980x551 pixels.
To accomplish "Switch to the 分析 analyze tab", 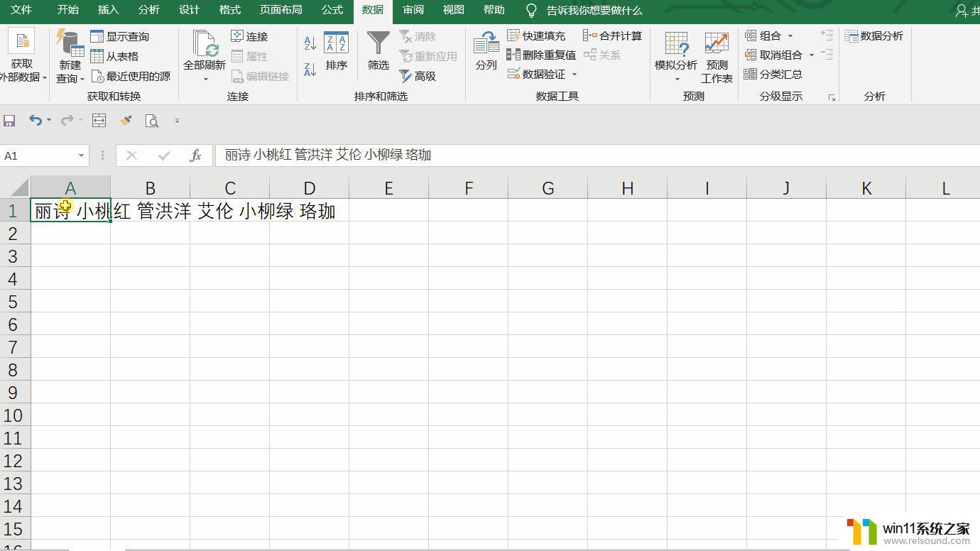I will pos(148,10).
